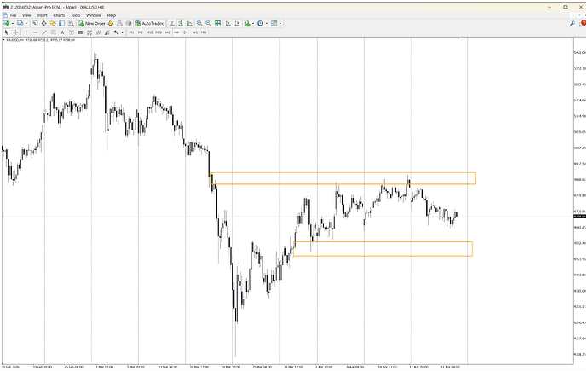Open the Periods clock icon

pos(260,23)
